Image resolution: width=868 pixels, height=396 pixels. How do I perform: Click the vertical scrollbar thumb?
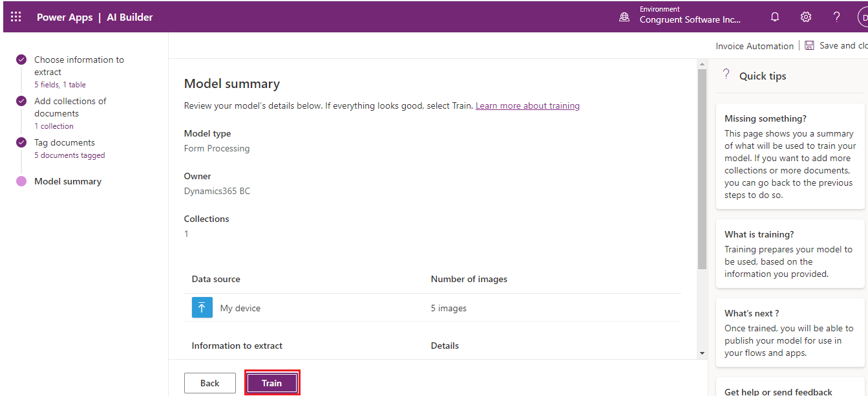(702, 170)
